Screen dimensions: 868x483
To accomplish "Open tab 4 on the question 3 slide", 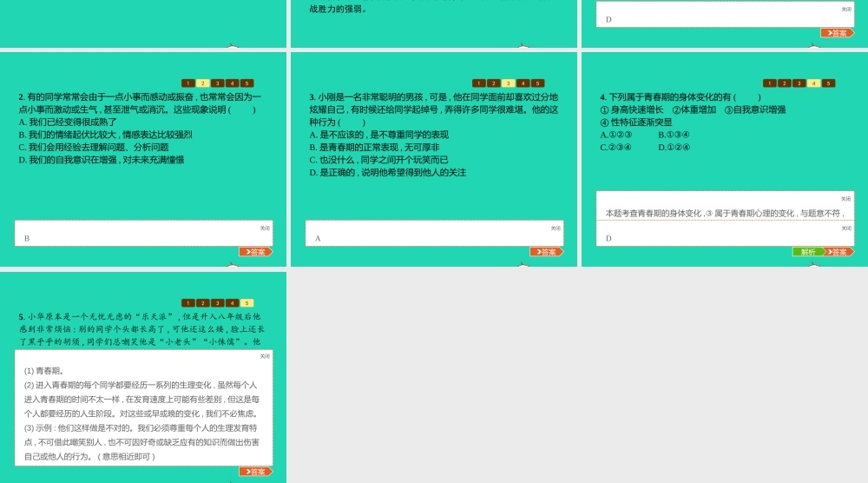I will (523, 83).
